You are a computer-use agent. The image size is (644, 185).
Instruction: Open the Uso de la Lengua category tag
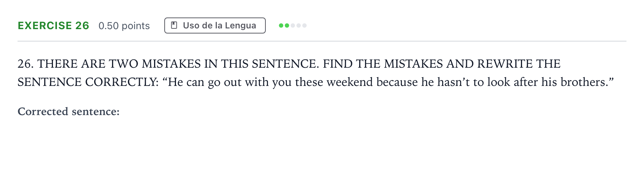tap(215, 25)
